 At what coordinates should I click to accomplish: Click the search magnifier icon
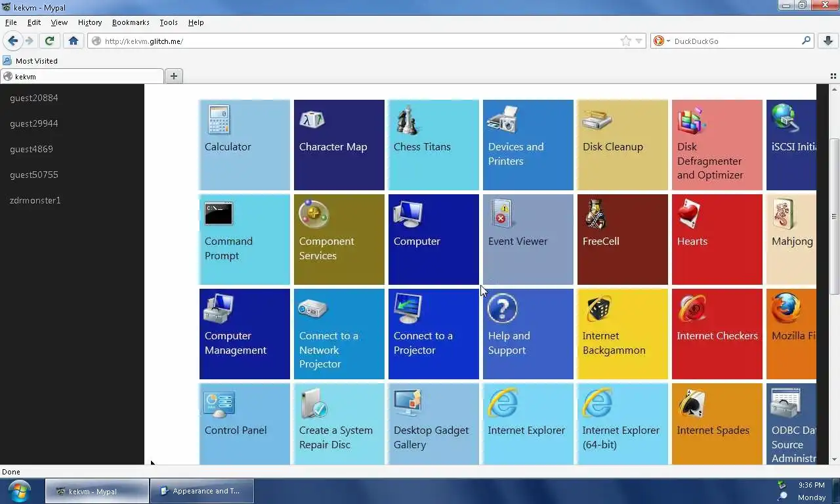(x=807, y=41)
